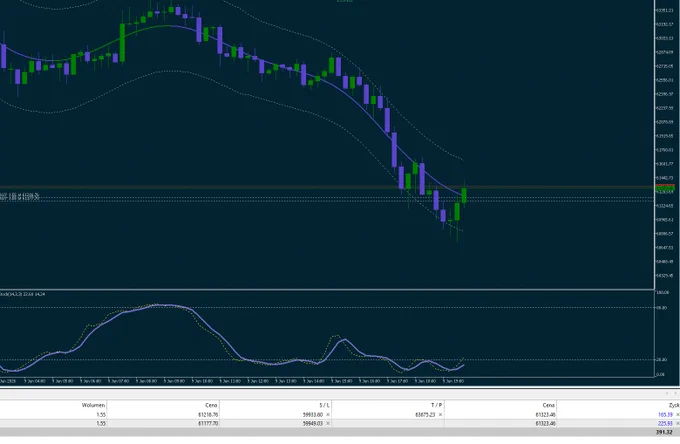
Task: Select open price cell 61216.76
Action: point(208,415)
